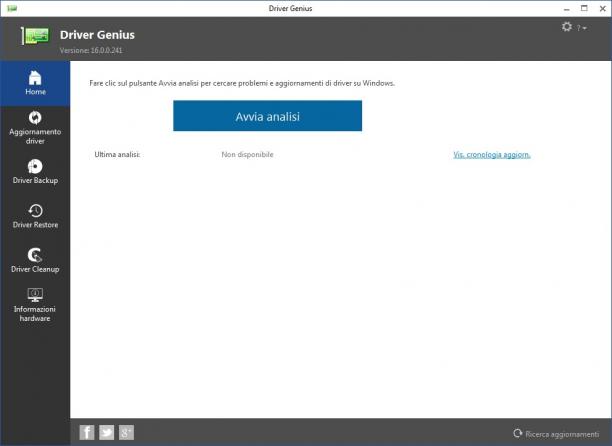Click the Versione 16.0.0.241 text
The image size is (612, 446).
91,50
